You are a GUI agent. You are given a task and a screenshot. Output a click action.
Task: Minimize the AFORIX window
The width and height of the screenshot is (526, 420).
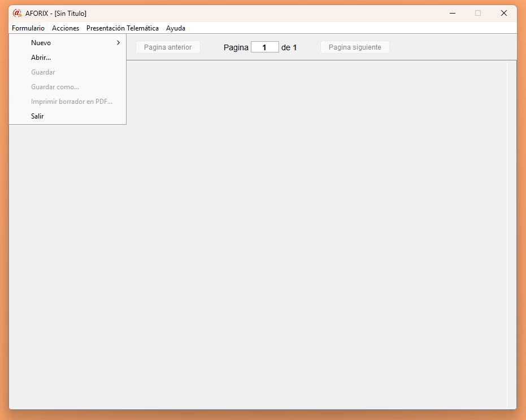coord(453,13)
